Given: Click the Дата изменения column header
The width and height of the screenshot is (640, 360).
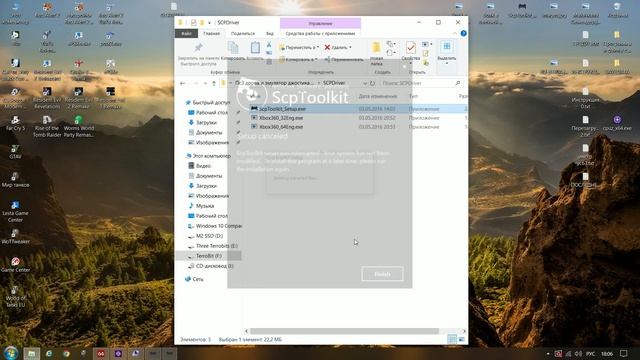Looking at the screenshot, I should (x=378, y=96).
